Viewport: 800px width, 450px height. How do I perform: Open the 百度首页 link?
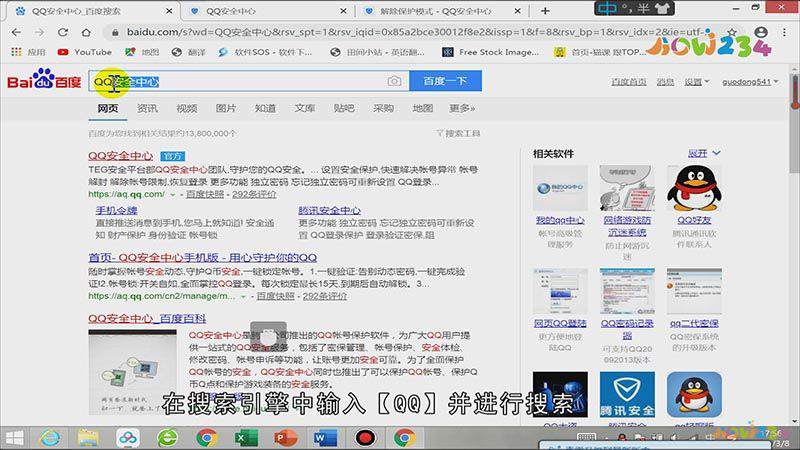coord(629,82)
